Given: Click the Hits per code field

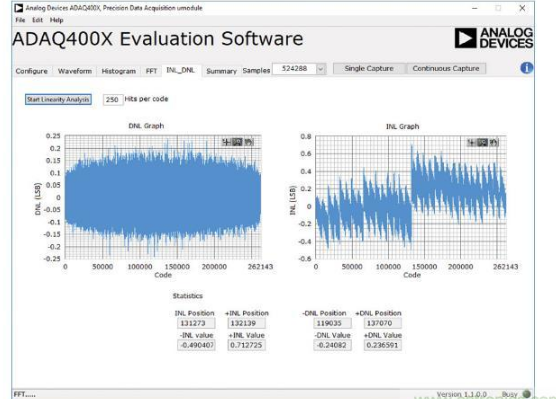Looking at the screenshot, I should click(x=112, y=100).
